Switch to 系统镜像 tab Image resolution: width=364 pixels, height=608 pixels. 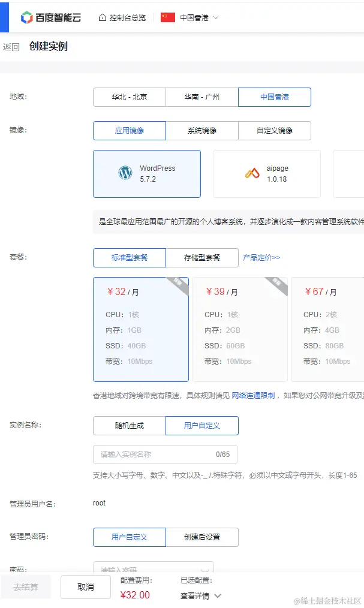(202, 131)
